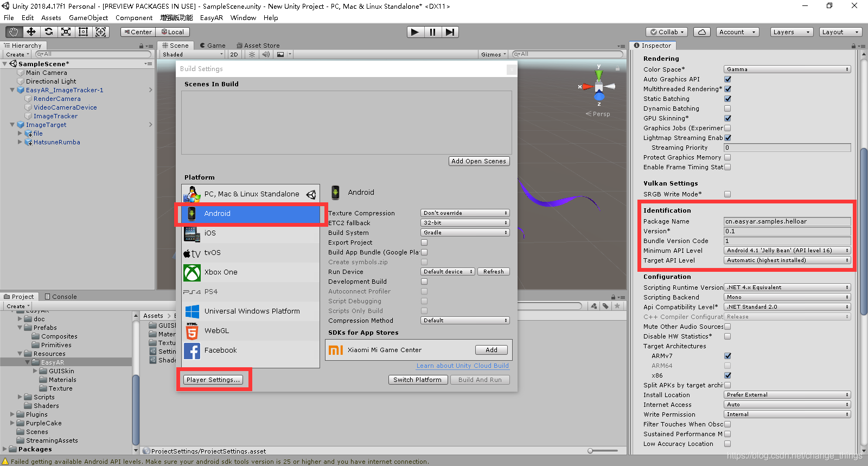Click Switch Platform button
The width and height of the screenshot is (868, 466).
(418, 380)
